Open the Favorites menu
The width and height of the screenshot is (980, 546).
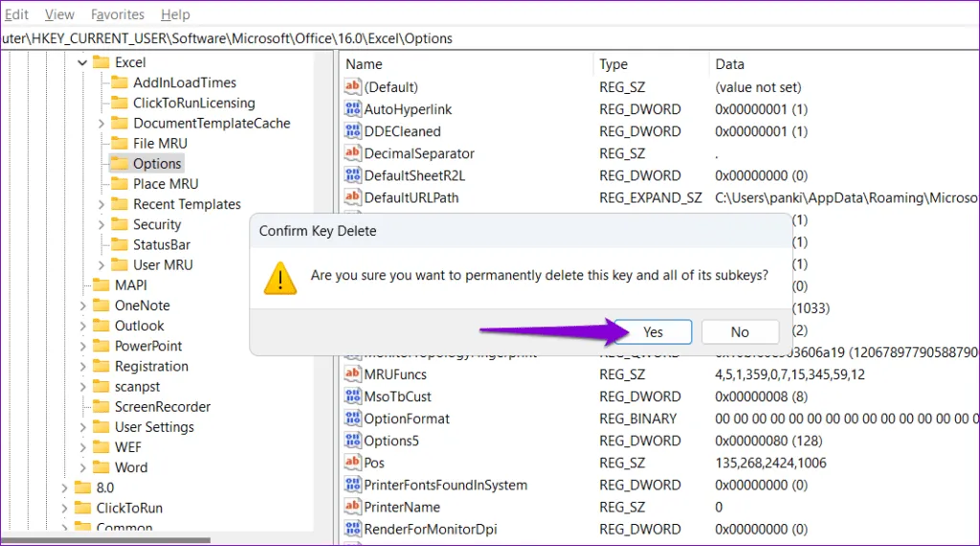118,14
